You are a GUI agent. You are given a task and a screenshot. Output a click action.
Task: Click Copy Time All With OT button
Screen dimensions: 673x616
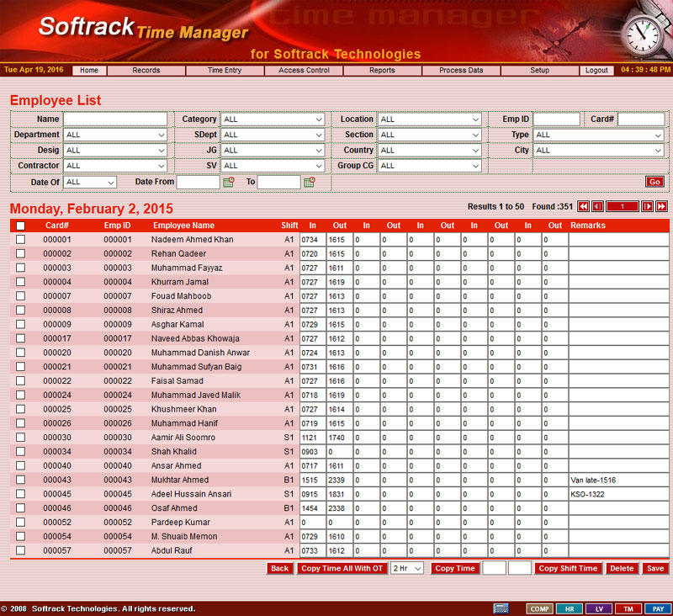tap(342, 569)
